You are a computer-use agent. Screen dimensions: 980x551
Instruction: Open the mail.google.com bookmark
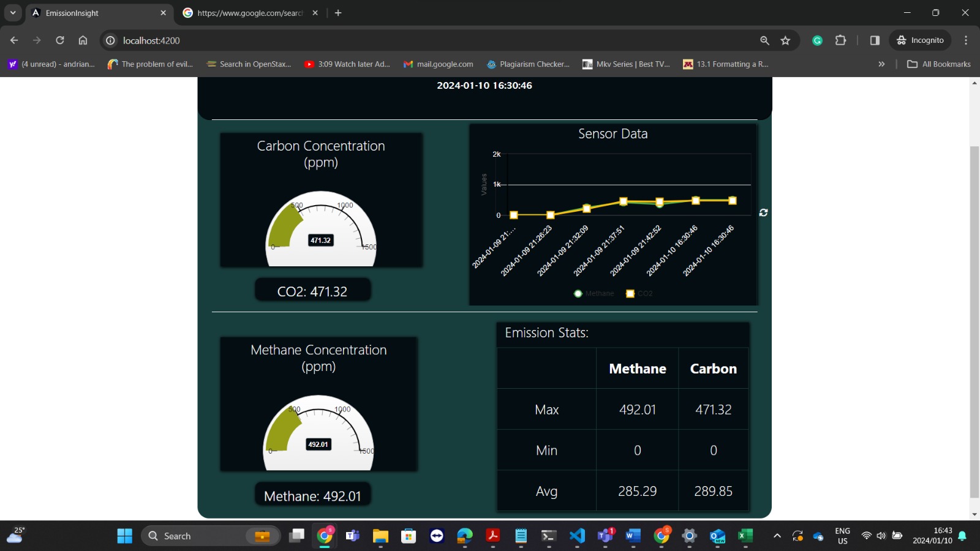438,64
